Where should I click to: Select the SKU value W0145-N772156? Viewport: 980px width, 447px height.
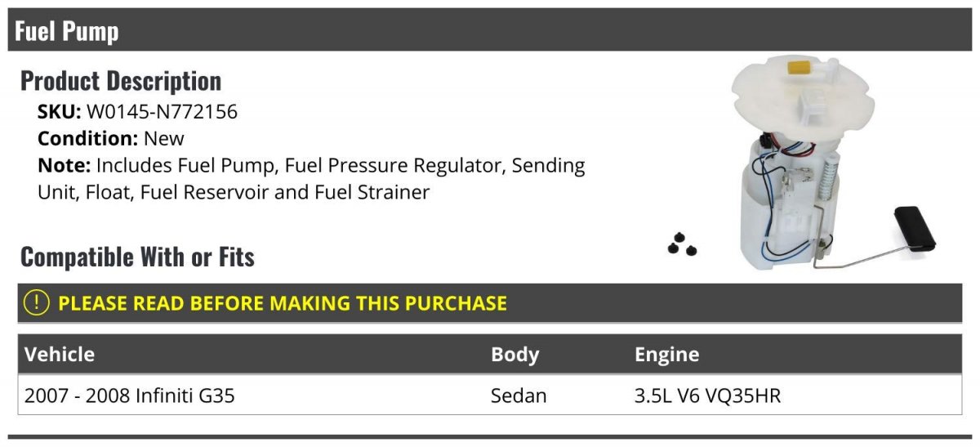[x=162, y=112]
